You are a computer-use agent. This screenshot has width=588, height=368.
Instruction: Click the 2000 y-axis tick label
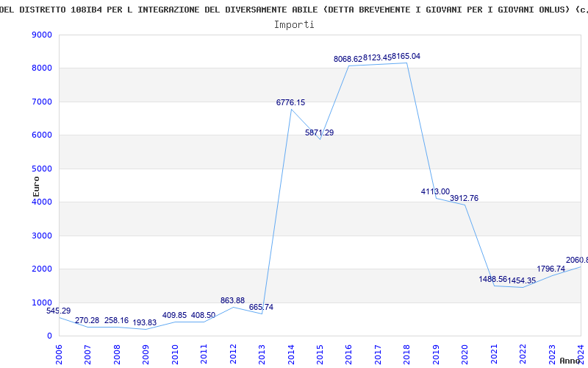43,269
